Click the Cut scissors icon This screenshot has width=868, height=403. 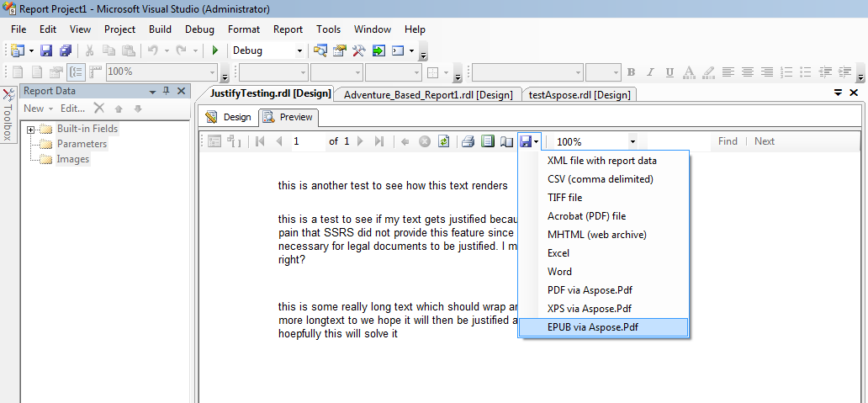pos(89,50)
